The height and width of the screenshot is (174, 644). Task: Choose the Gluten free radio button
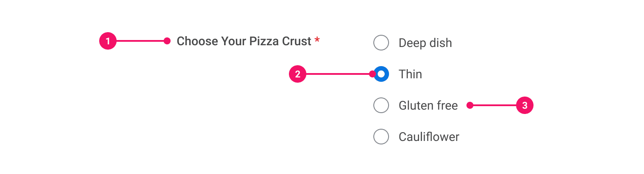[x=381, y=105]
